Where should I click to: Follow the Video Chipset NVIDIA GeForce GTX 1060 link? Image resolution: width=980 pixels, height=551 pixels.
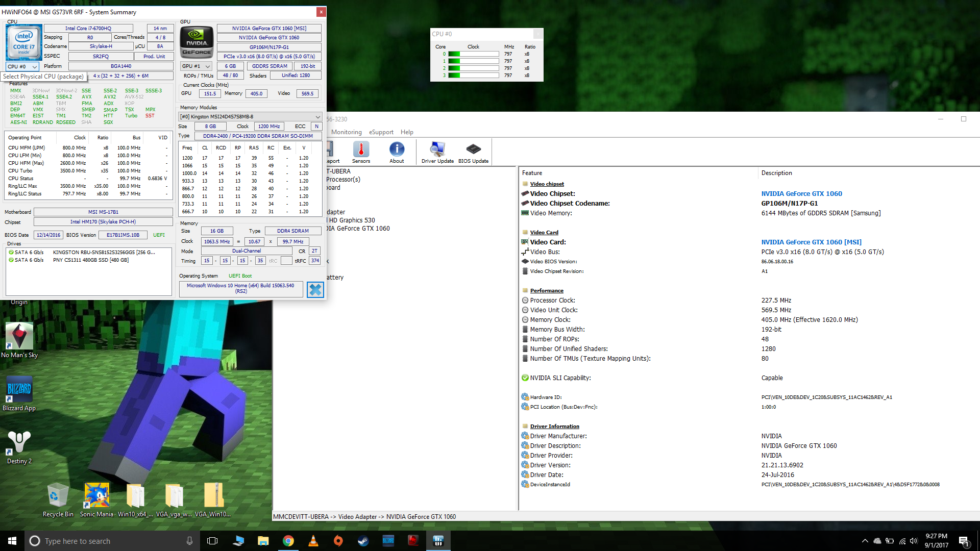point(801,193)
